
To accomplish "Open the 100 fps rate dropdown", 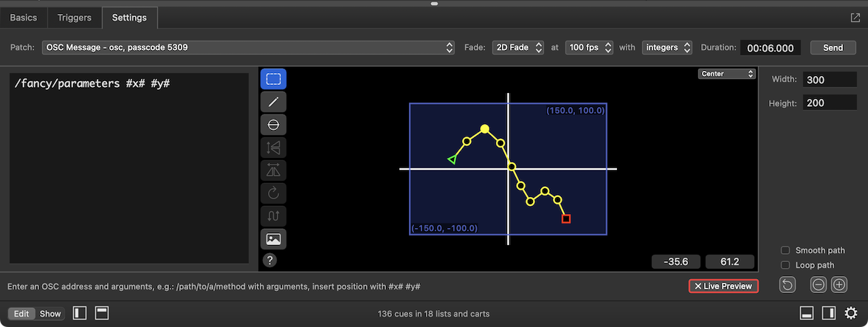I will [x=589, y=47].
